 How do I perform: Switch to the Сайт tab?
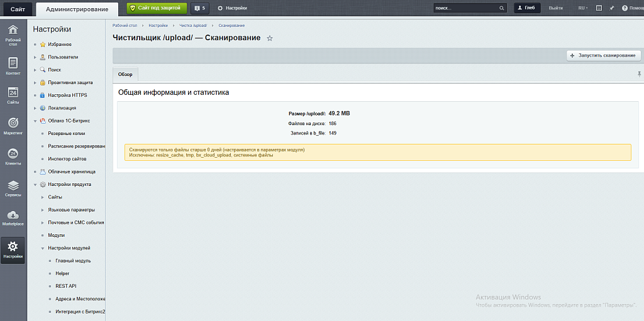(18, 9)
